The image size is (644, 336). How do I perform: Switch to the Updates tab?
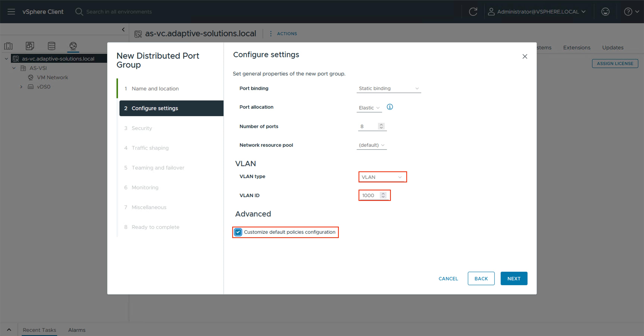point(612,48)
